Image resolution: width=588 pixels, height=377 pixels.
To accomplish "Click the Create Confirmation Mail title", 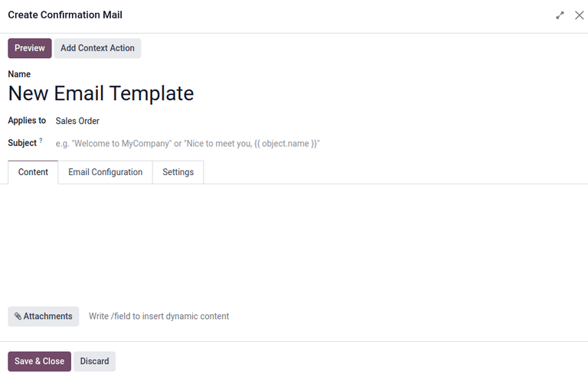I will (x=65, y=15).
